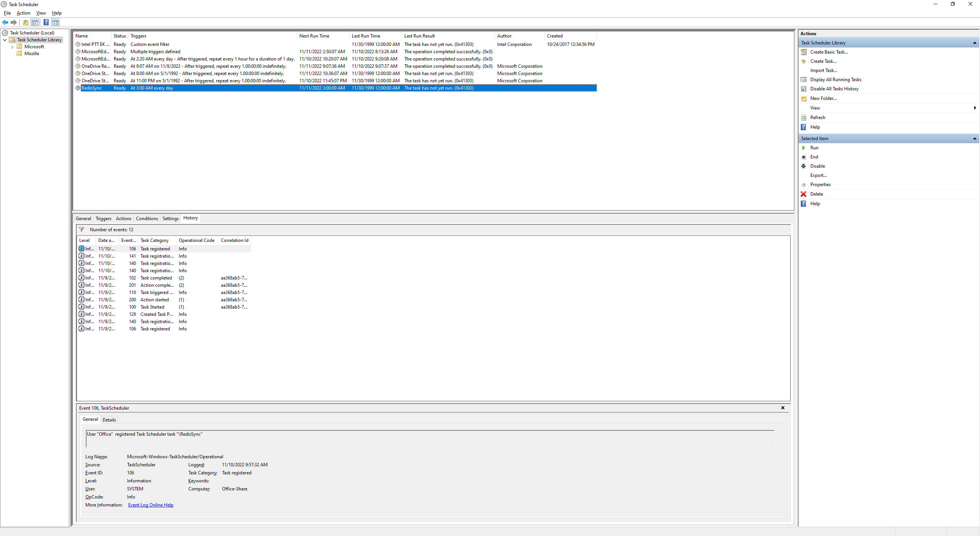Toggle the Show/Hide Console Tree toolbar button
This screenshot has height=536, width=980.
point(35,22)
